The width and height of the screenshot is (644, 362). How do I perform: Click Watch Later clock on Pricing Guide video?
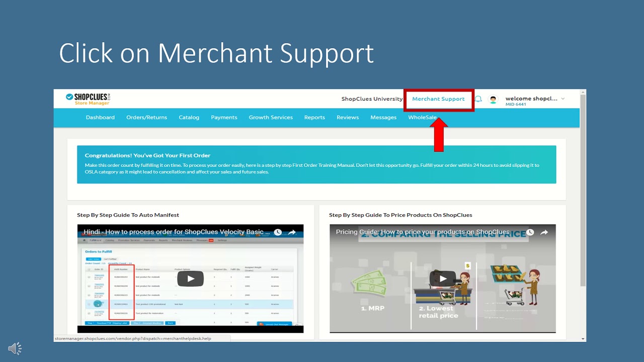coord(530,232)
